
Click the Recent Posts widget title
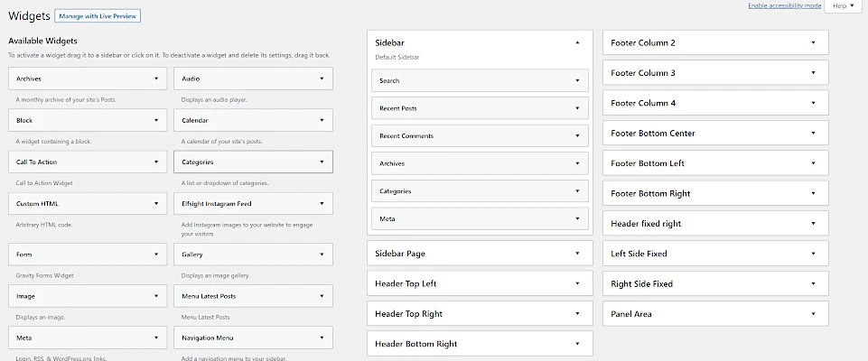(398, 108)
